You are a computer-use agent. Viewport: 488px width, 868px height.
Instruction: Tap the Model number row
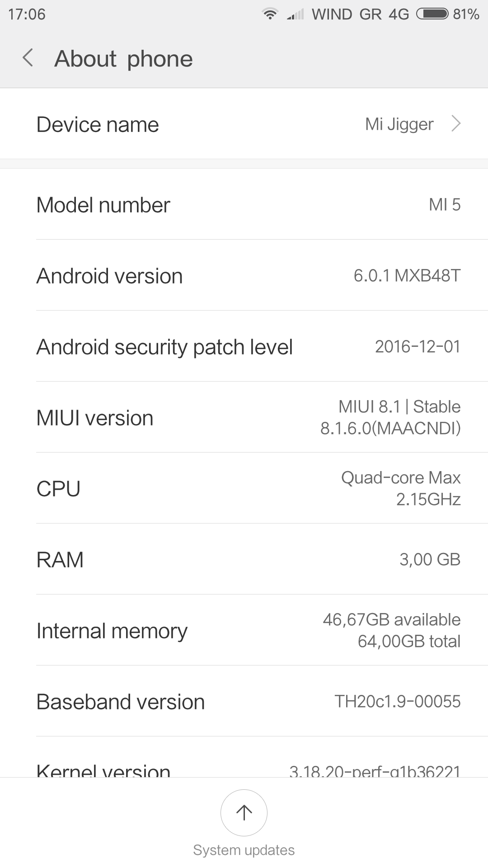tap(244, 205)
